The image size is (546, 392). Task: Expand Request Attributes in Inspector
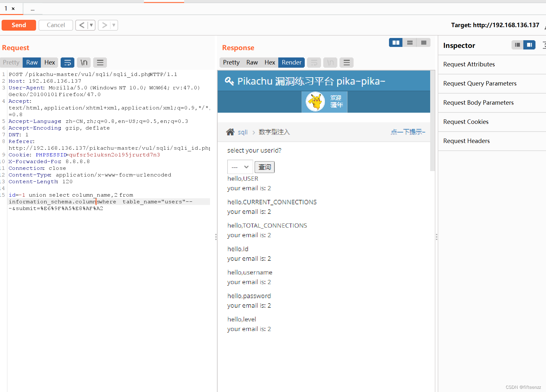coord(492,64)
